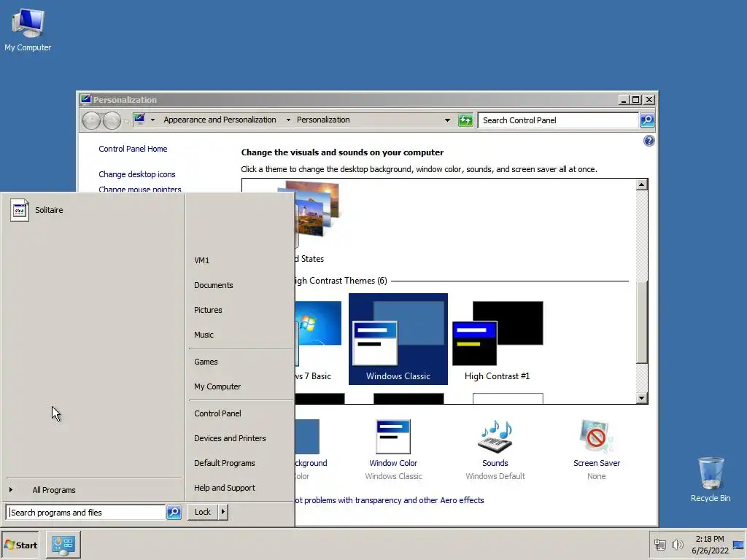This screenshot has width=747, height=560.
Task: Click the network icon in the system tray
Action: (x=659, y=544)
